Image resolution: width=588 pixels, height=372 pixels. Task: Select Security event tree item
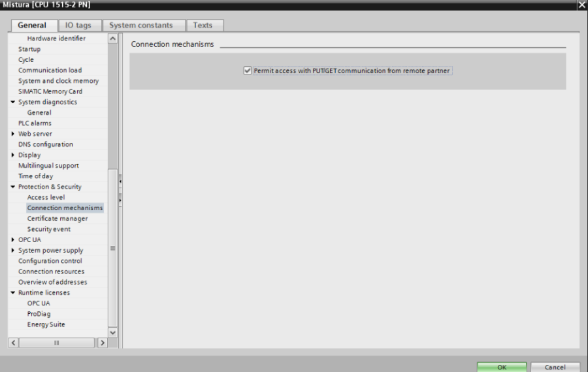coord(49,229)
